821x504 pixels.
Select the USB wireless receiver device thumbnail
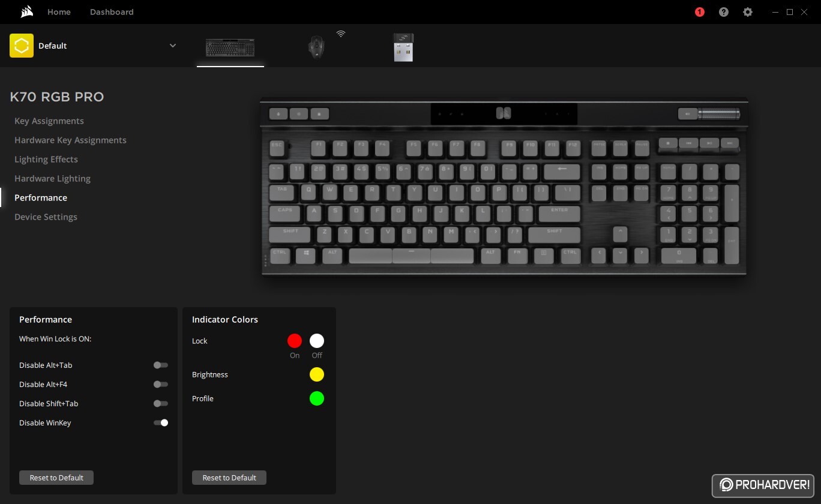coord(403,47)
